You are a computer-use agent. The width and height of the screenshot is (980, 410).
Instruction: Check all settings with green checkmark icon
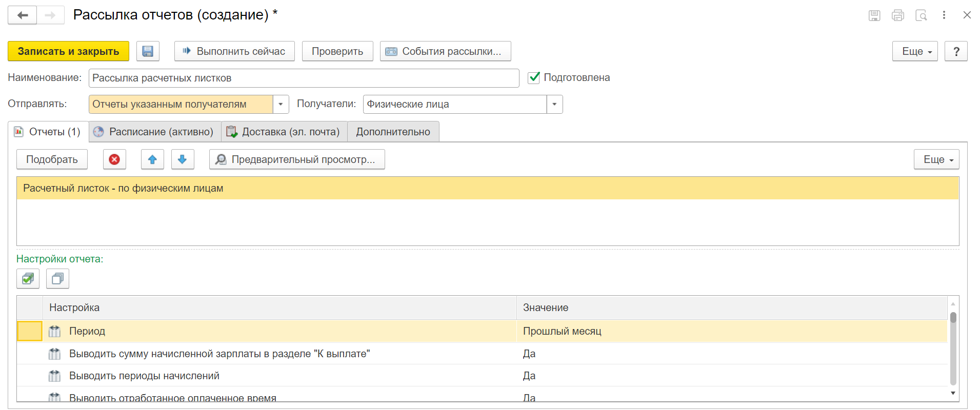tap(28, 279)
